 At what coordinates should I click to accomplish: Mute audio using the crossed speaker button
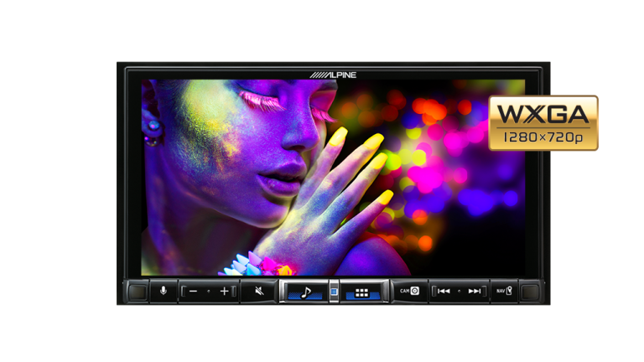(x=258, y=292)
